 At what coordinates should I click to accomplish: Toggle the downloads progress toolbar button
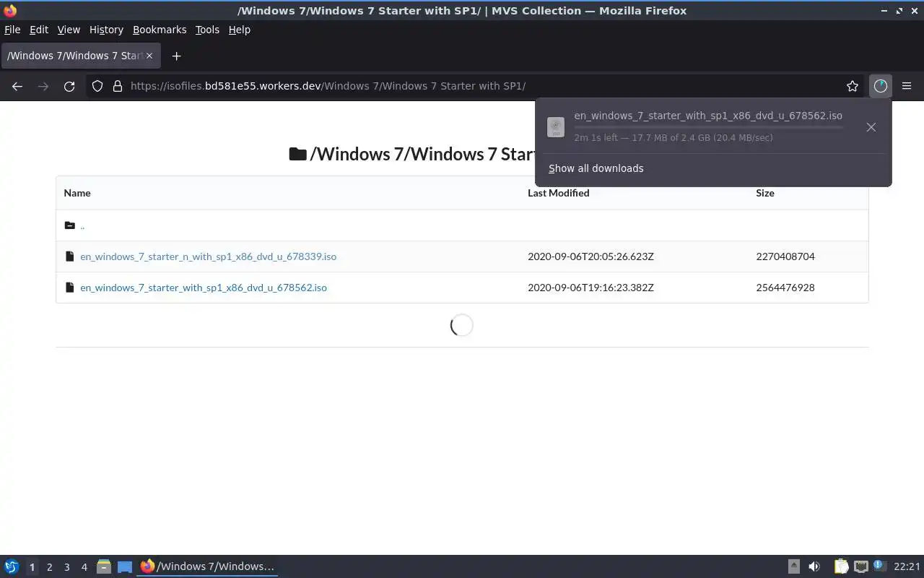(x=880, y=86)
